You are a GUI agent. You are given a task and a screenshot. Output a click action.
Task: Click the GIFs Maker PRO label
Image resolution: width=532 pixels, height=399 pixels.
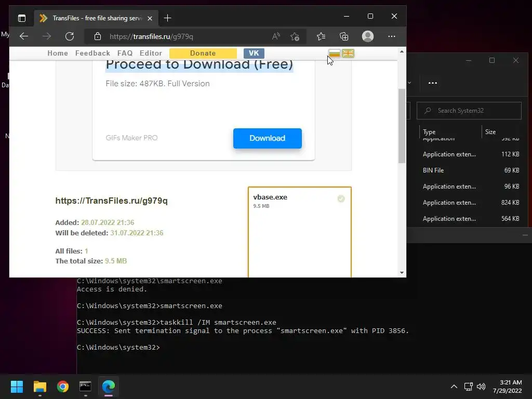click(131, 138)
